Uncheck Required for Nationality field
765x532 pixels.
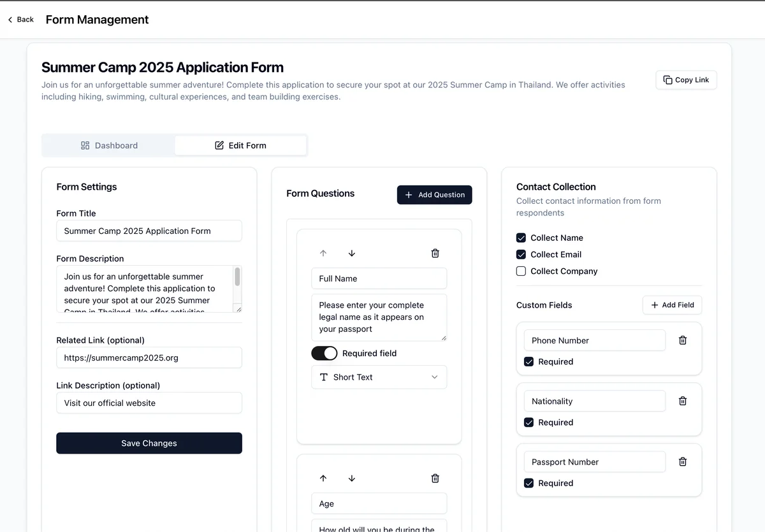528,422
